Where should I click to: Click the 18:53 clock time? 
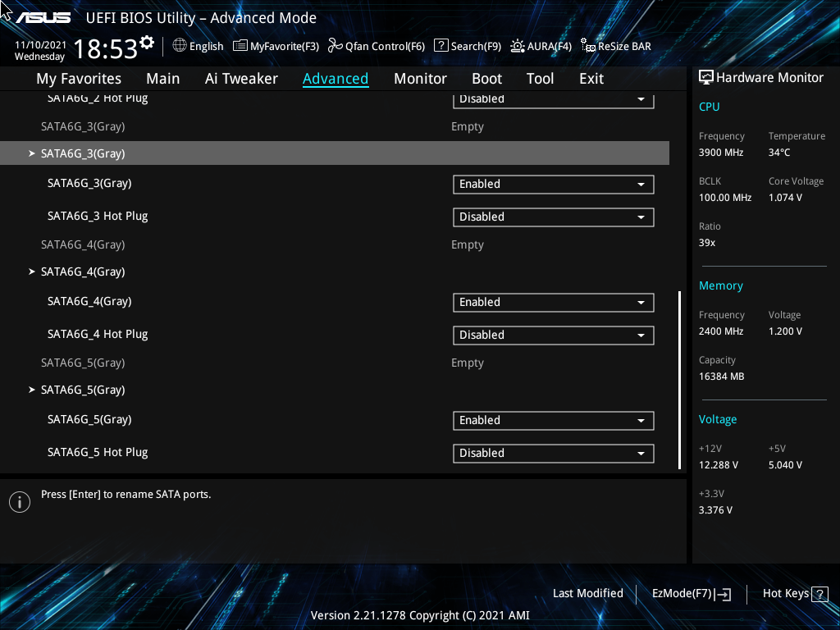tap(106, 48)
